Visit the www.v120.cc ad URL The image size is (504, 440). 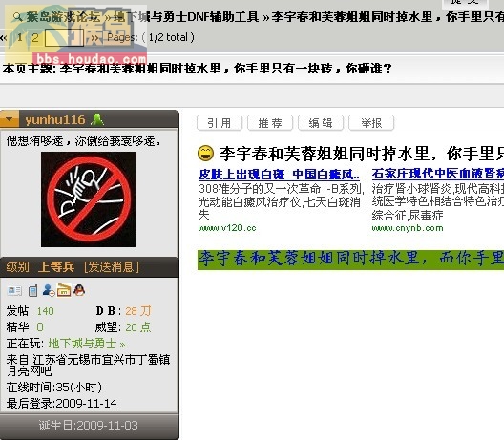pos(227,228)
